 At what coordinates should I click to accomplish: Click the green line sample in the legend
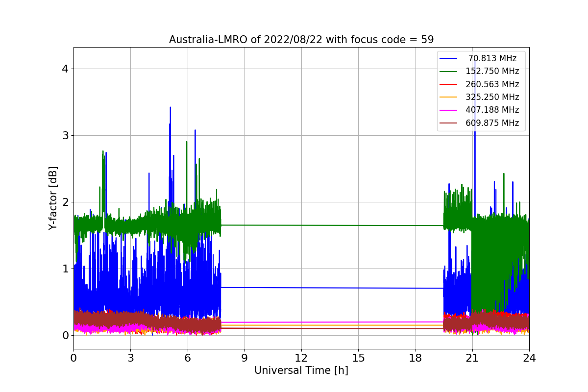point(449,72)
